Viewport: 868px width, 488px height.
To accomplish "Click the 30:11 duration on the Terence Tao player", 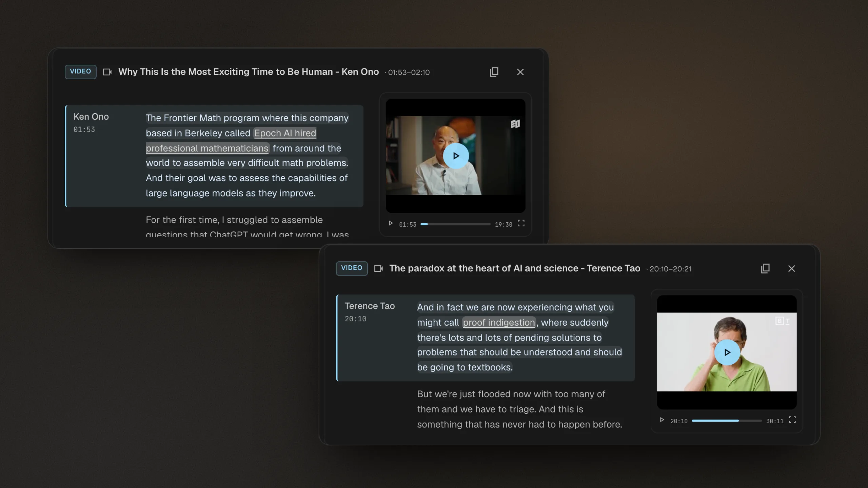I will [x=775, y=421].
